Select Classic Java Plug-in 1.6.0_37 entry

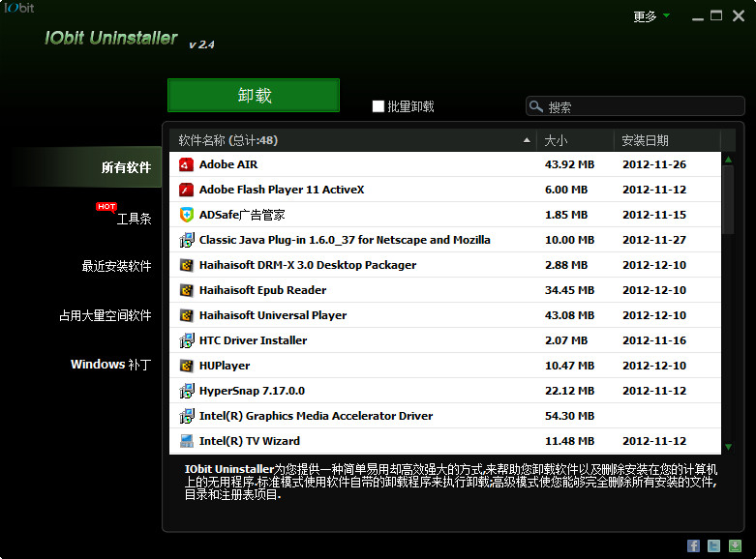pos(345,240)
